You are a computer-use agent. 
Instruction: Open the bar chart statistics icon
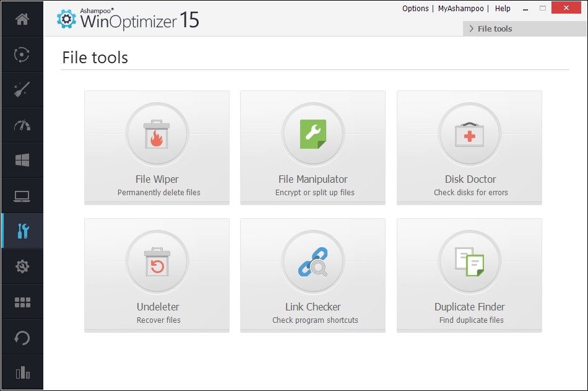pos(22,372)
